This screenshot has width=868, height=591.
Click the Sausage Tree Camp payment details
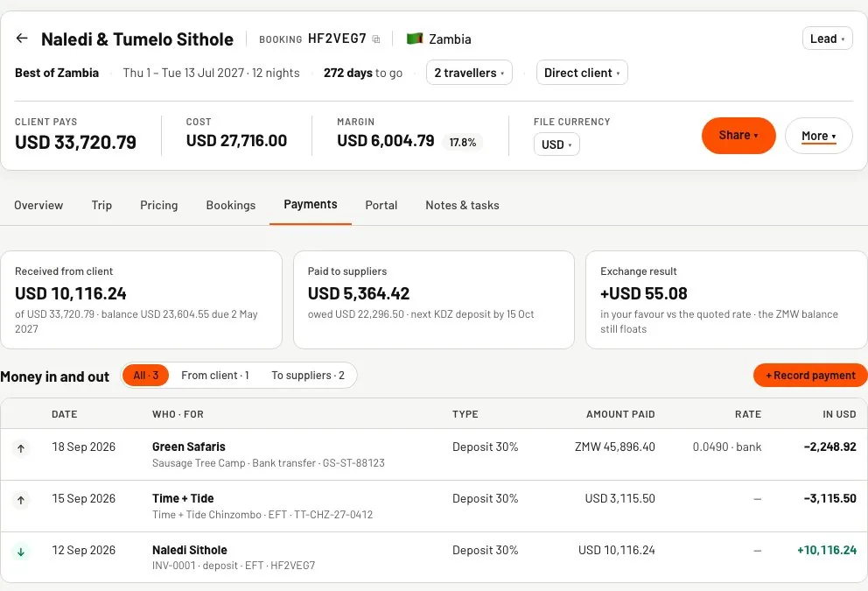click(x=269, y=463)
